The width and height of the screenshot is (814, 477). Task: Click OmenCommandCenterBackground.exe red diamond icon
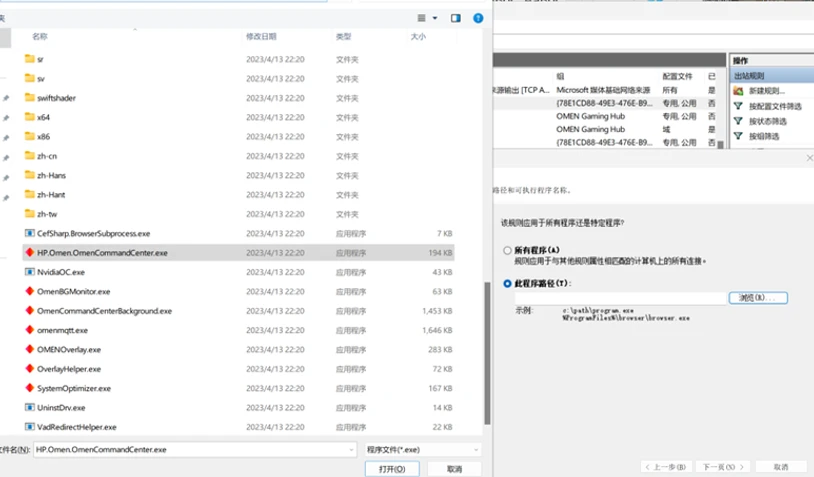tap(30, 310)
